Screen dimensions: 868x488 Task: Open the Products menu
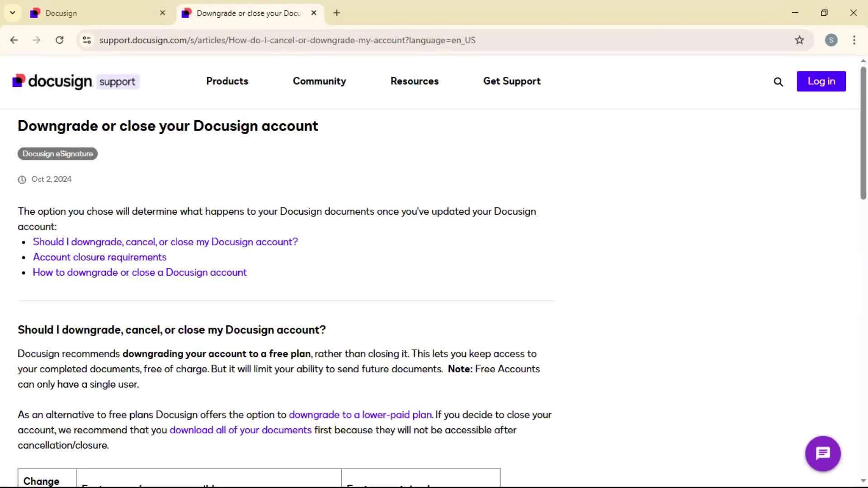(227, 81)
